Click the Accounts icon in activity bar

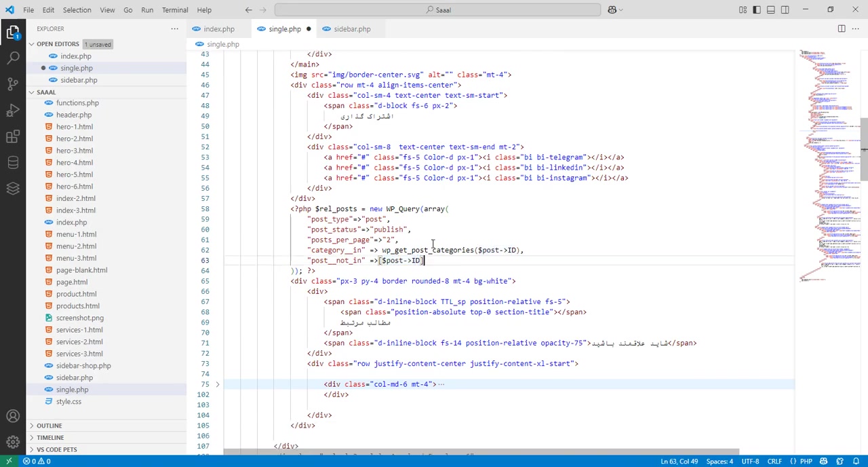[x=13, y=416]
